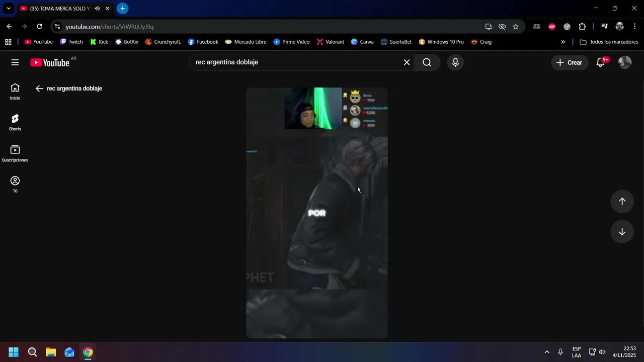Open the Facebook bookmark
Screen dimensions: 644x362
tap(203, 42)
